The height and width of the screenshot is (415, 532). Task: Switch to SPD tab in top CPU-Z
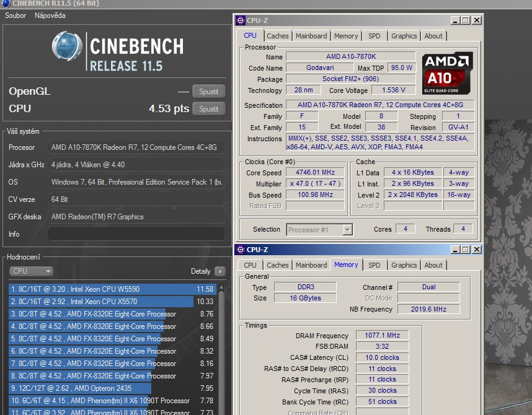(x=375, y=36)
